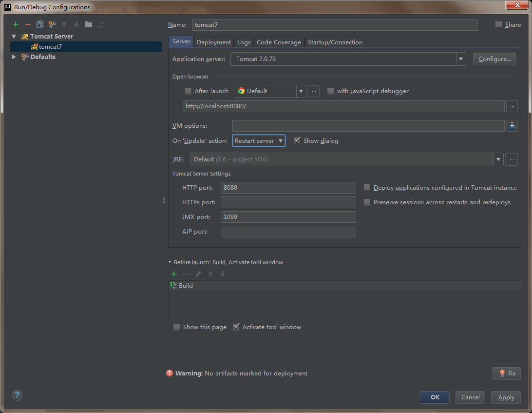
Task: Open help with question mark icon
Action: tap(17, 395)
